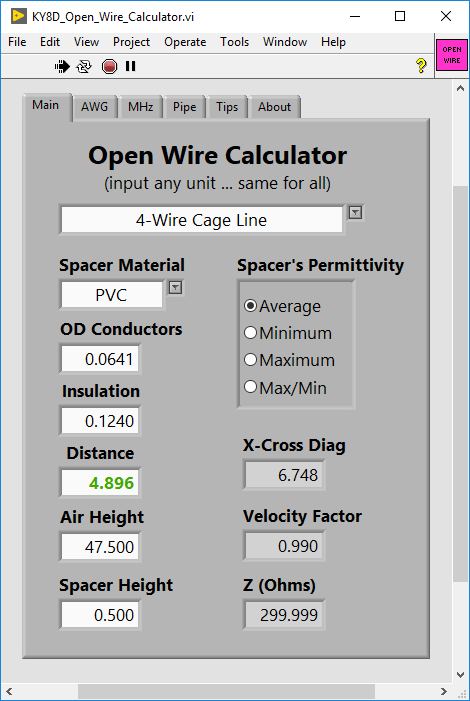The height and width of the screenshot is (701, 470).
Task: Open the About tab
Action: click(274, 107)
